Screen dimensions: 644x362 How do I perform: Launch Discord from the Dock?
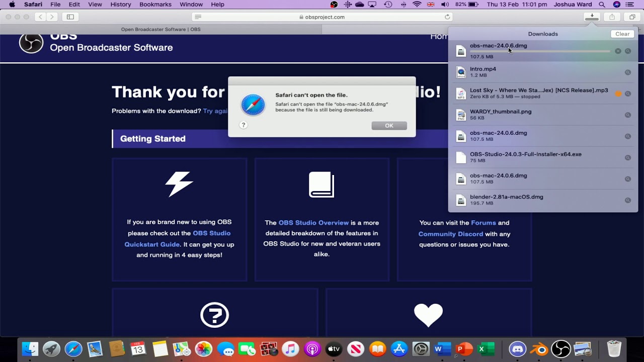518,348
